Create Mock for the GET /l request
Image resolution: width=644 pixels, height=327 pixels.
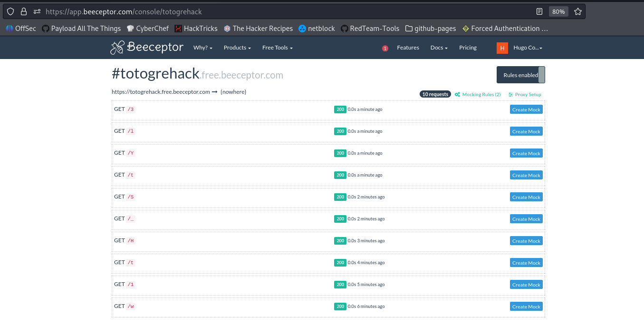pos(526,131)
